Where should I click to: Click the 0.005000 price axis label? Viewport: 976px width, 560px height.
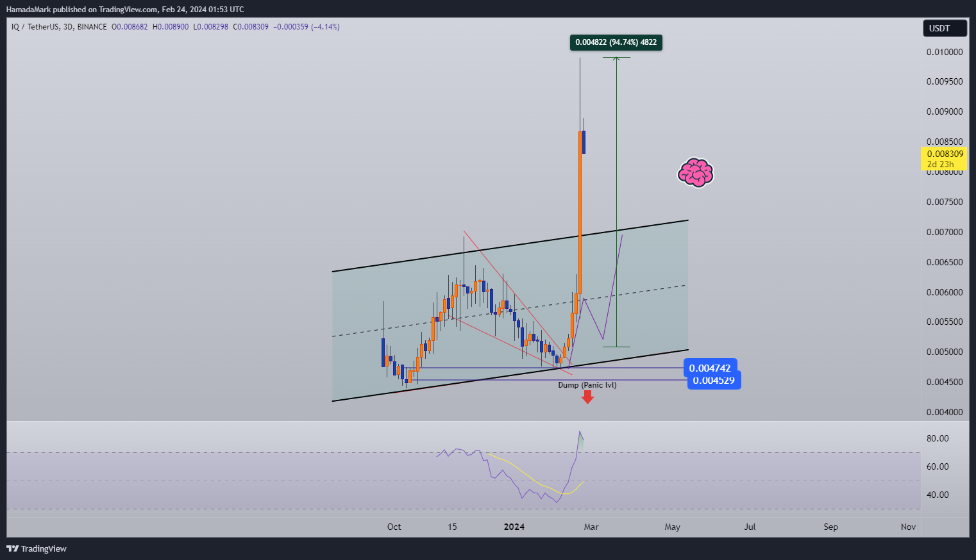click(945, 352)
